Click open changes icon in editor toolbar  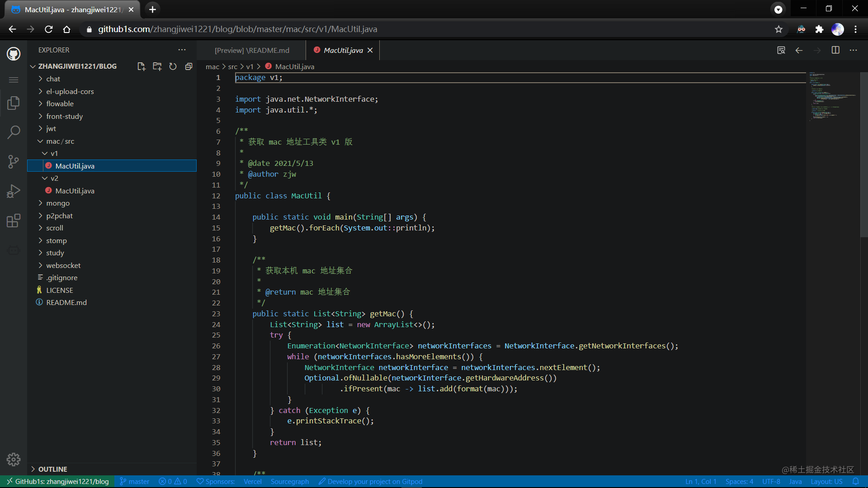[781, 50]
